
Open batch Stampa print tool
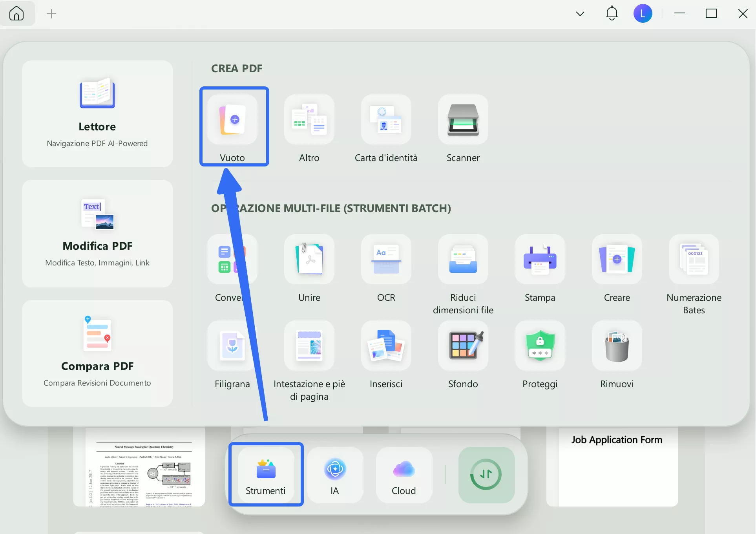pyautogui.click(x=540, y=260)
